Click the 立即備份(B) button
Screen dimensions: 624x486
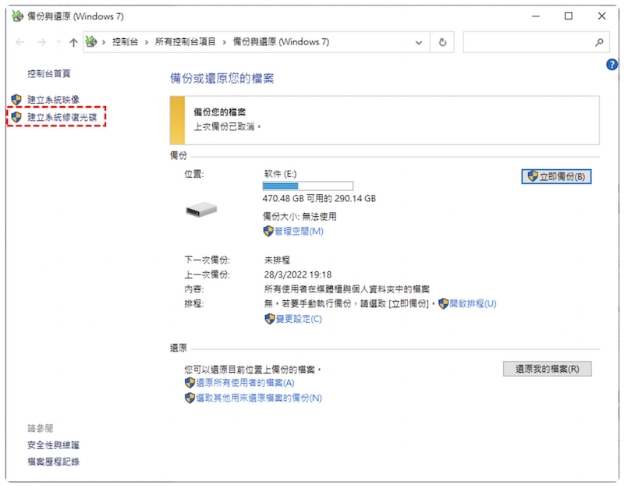556,176
